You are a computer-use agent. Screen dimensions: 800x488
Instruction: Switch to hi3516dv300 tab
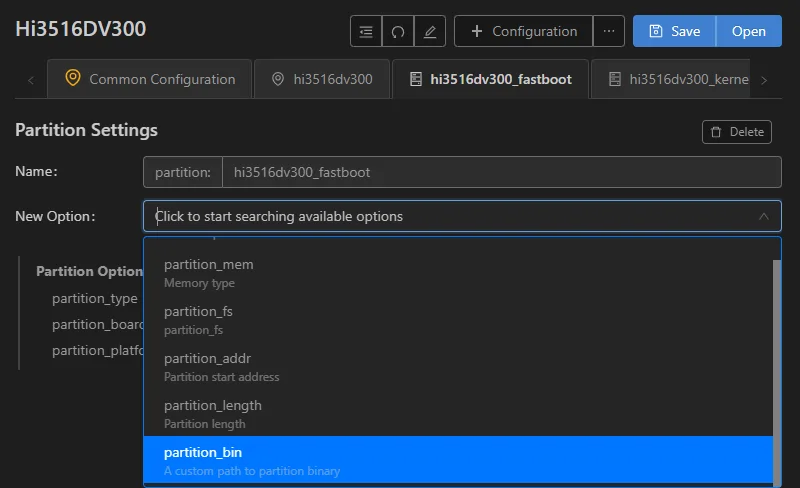pos(322,79)
